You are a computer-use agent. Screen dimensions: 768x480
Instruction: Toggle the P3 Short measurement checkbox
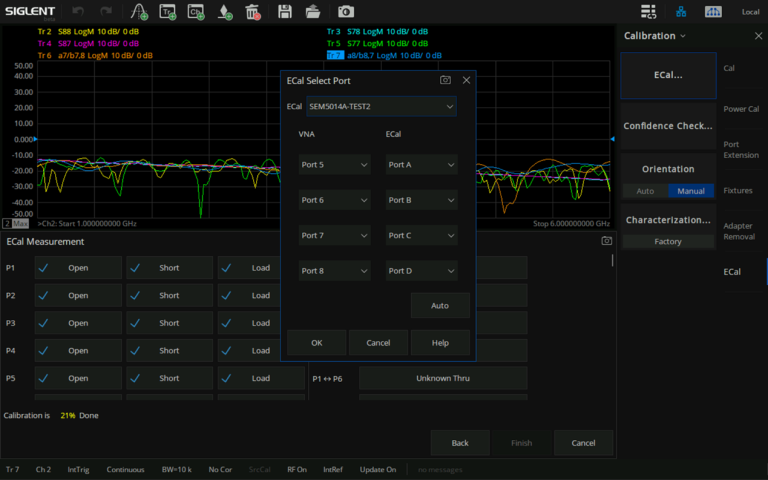tap(134, 323)
